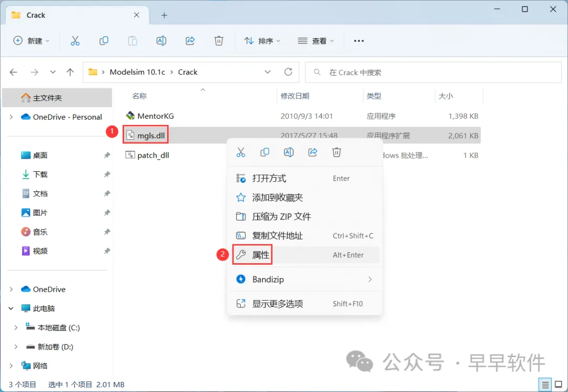Open 下载 quick access folder
The image size is (568, 392).
coord(34,174)
